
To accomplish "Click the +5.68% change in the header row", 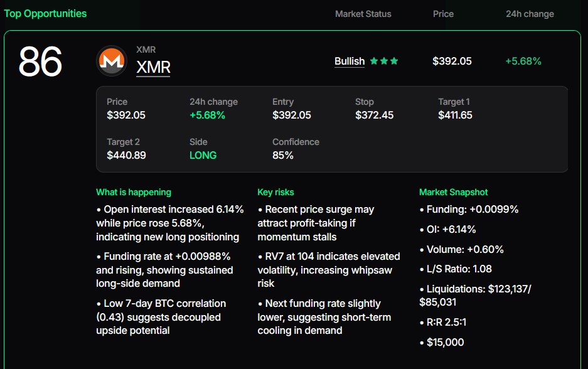I will [x=523, y=61].
